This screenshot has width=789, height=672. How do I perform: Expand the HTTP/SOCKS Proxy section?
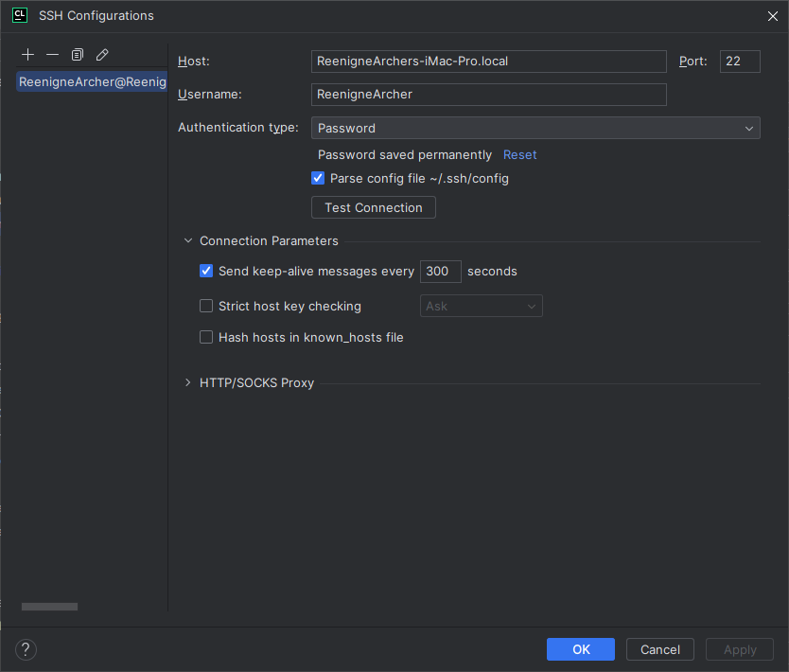[x=187, y=382]
